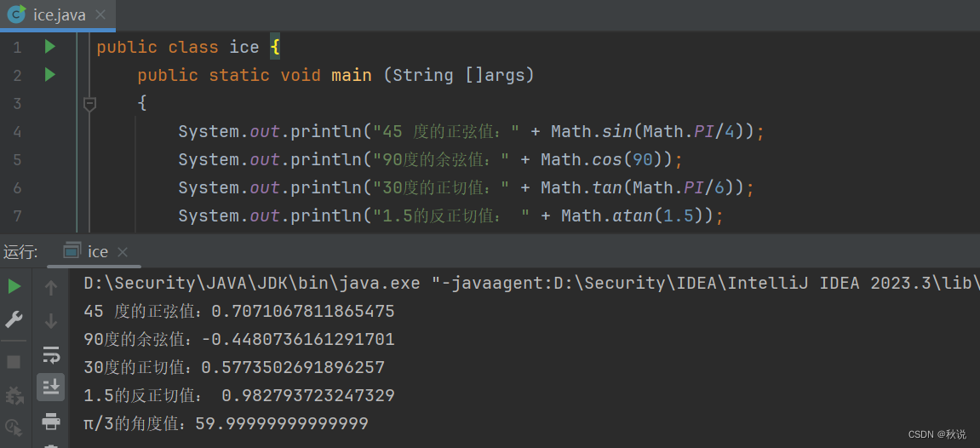Click the profiler clock icon in Run panel
980x448 pixels.
click(14, 428)
